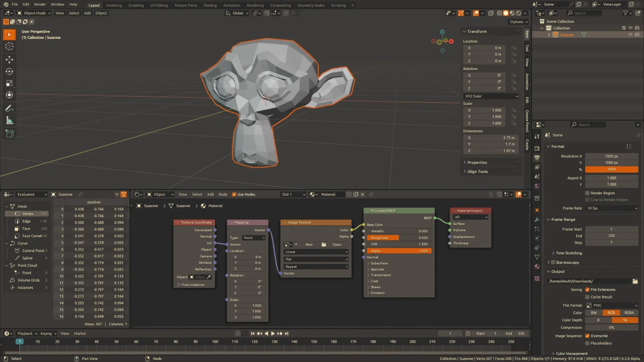The image size is (644, 362).
Task: Open the Modifiers wrench tab
Action: tap(537, 220)
